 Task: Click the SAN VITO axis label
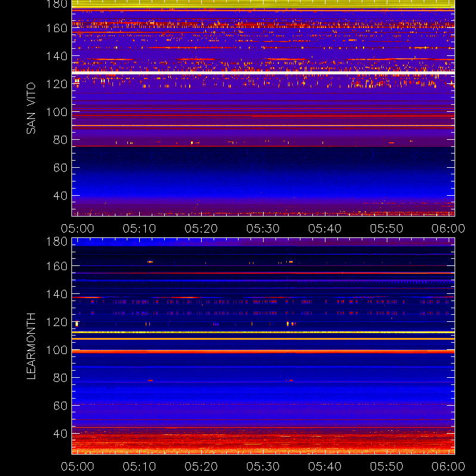click(31, 108)
